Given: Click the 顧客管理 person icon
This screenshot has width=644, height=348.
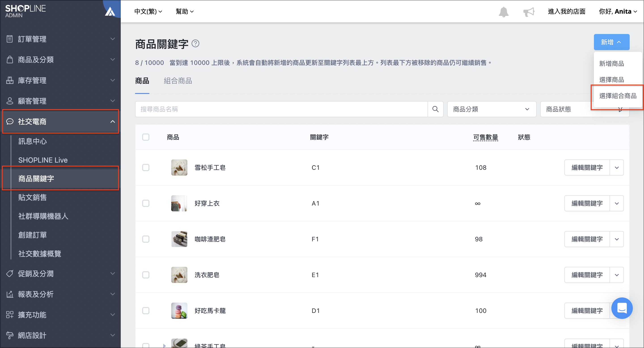Looking at the screenshot, I should [x=9, y=101].
